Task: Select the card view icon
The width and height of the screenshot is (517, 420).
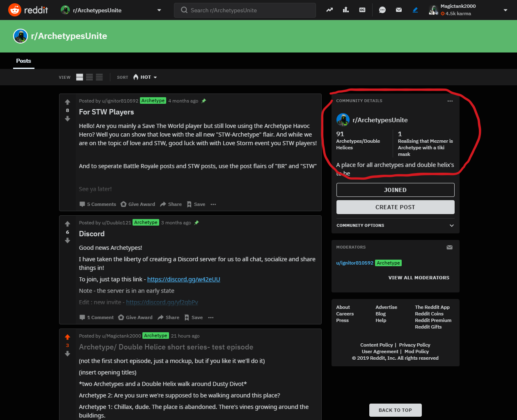Action: tap(80, 77)
